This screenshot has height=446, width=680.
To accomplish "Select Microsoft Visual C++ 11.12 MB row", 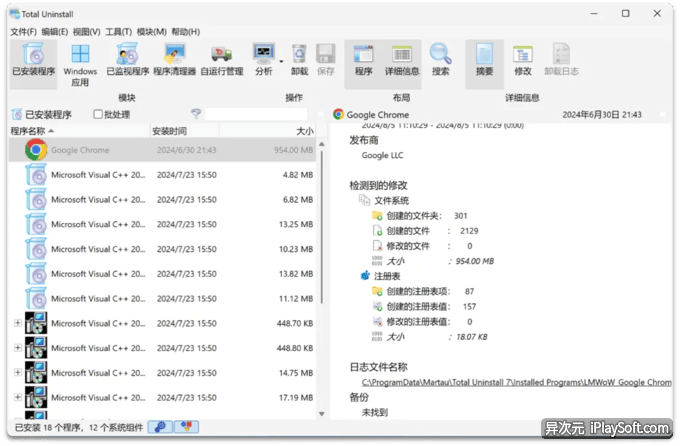I will click(162, 298).
